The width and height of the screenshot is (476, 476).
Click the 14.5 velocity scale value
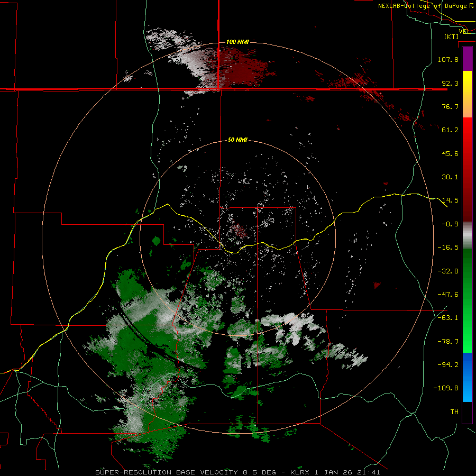pos(450,200)
